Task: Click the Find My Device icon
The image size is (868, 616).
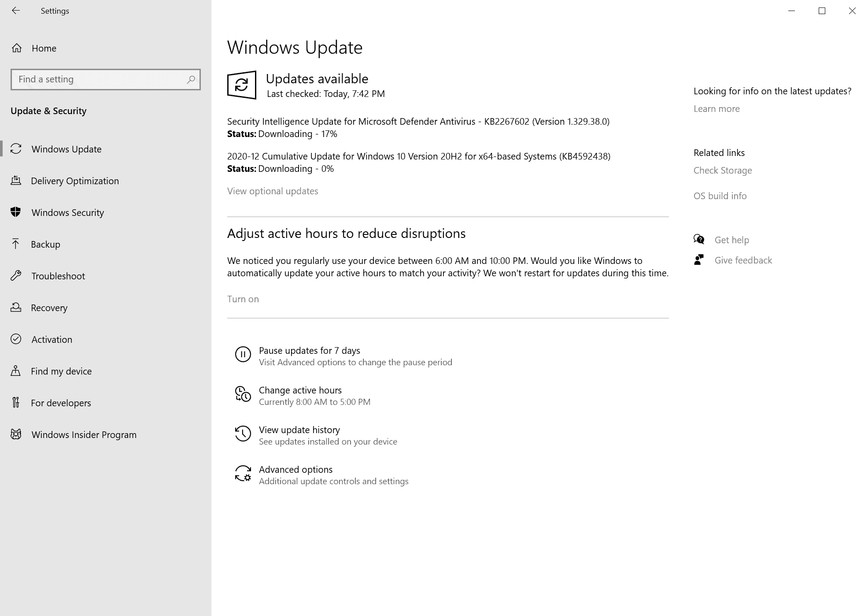Action: coord(17,371)
